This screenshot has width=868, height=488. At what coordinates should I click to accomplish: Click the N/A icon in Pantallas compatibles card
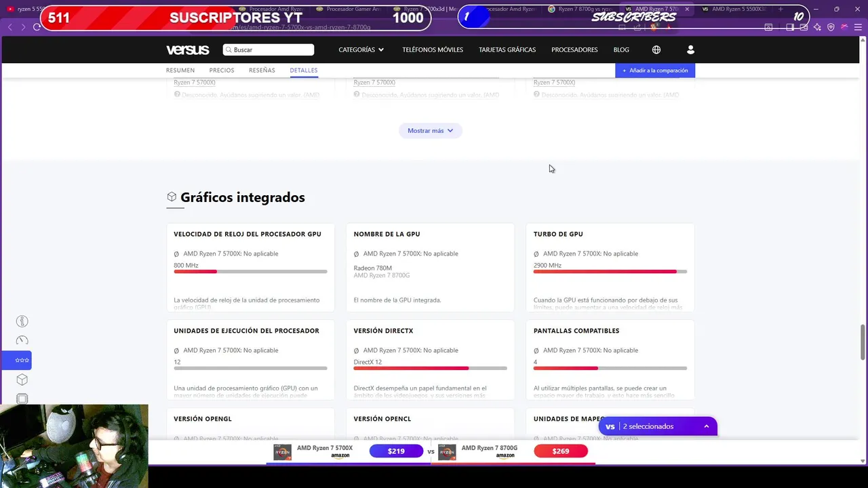536,351
